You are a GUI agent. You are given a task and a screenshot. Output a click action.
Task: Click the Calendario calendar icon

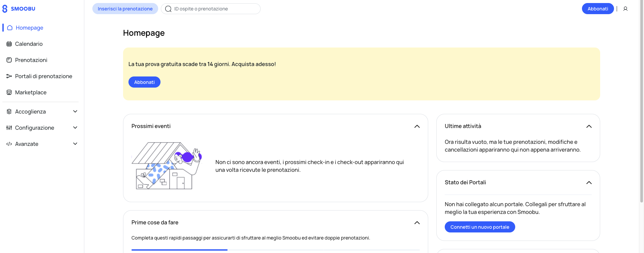[x=9, y=44]
